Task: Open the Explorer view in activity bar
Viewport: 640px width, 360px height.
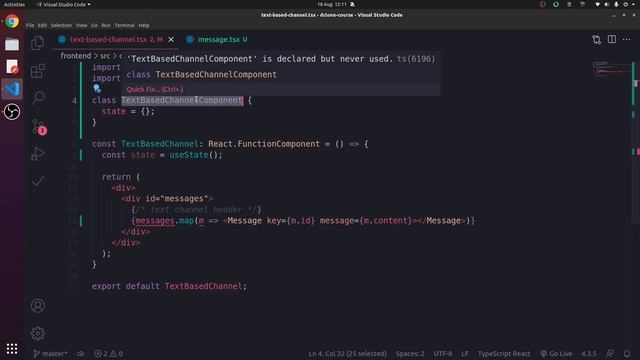Action: (38, 43)
